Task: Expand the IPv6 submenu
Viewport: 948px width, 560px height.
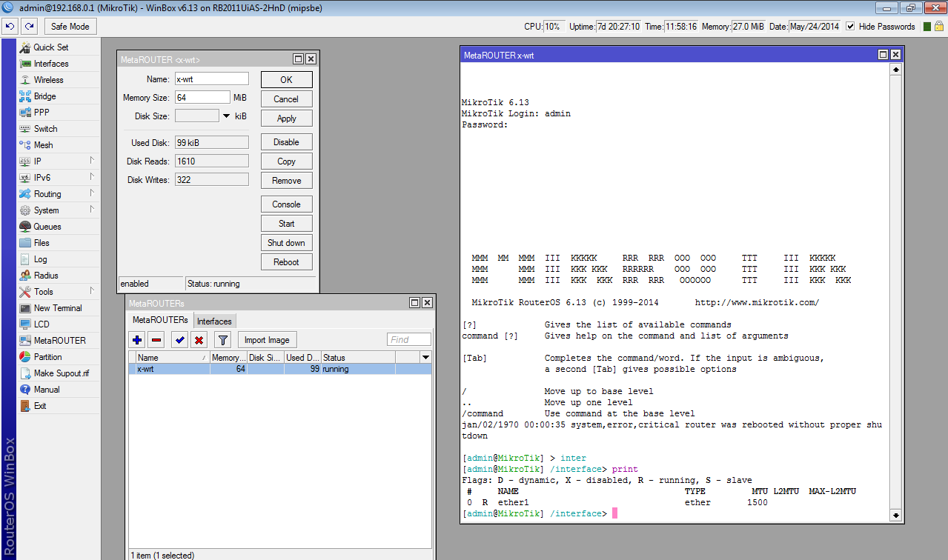Action: [59, 178]
